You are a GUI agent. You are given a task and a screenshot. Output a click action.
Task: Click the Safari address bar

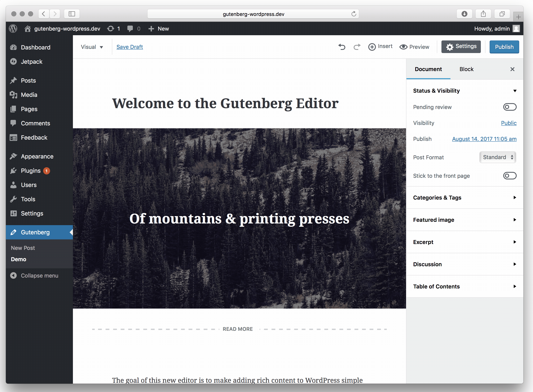coord(253,14)
